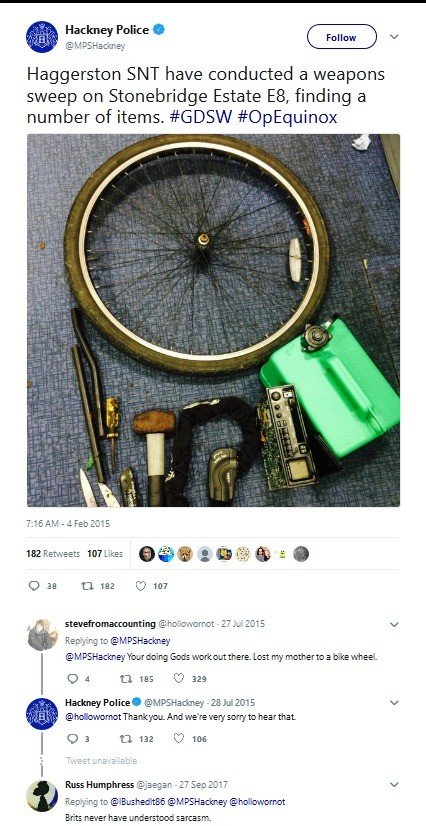Retweet Hackney Police's reply showing 132
This screenshot has width=426, height=826.
(125, 739)
